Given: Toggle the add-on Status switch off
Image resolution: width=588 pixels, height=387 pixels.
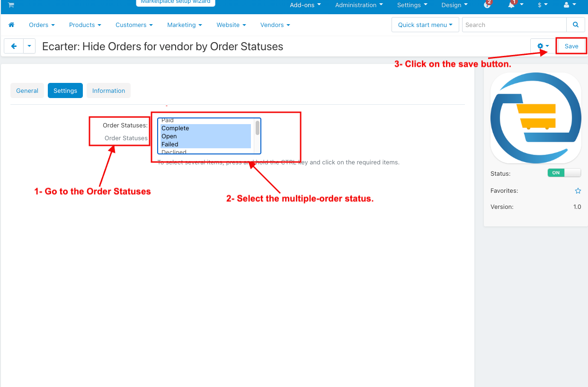Looking at the screenshot, I should (564, 173).
